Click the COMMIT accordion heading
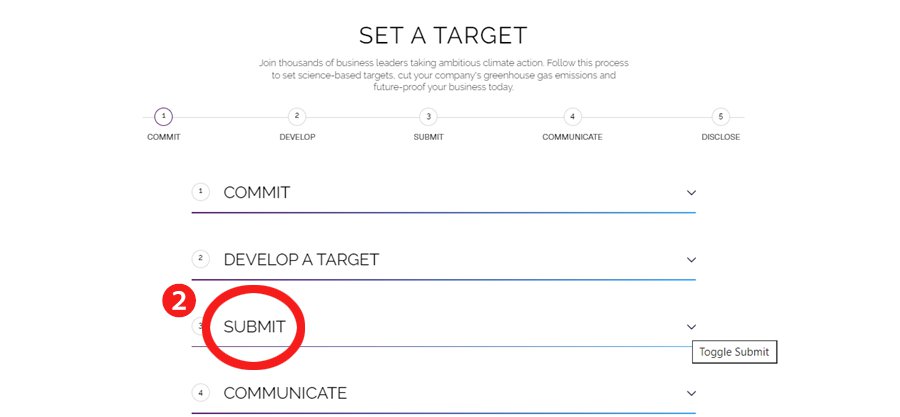Viewport: 900px width, 417px height. coord(257,193)
